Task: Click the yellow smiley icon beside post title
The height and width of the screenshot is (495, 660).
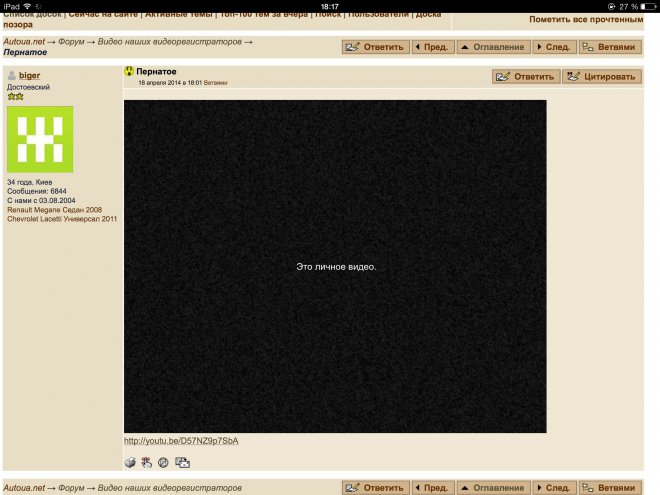Action: (x=129, y=72)
